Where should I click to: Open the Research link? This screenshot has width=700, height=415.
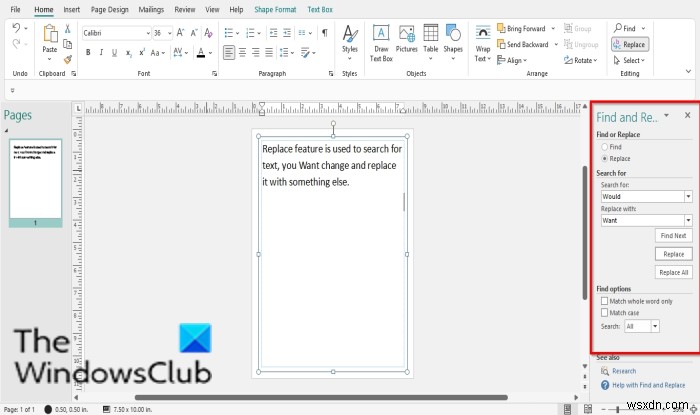[624, 371]
